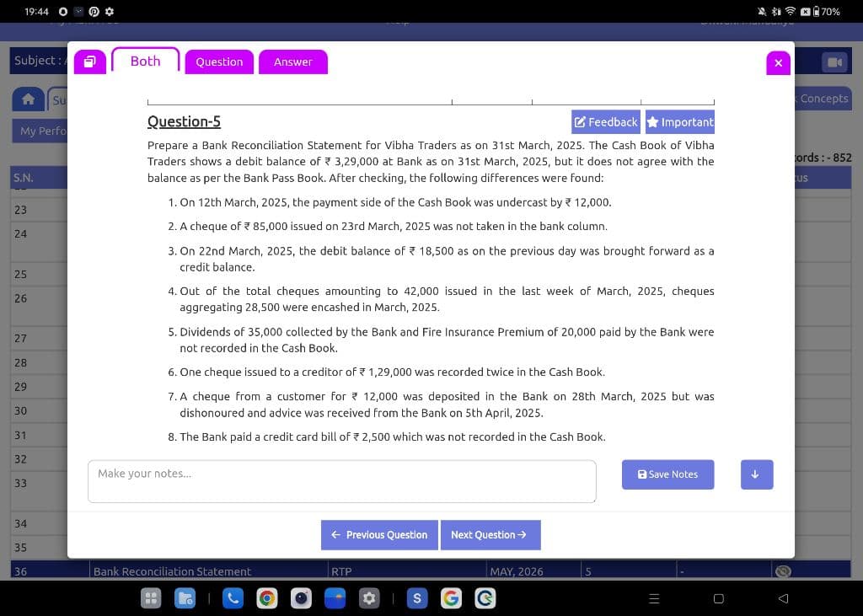Click the crossed-eye icon in row 36
Viewport: 863px width, 616px height.
click(x=783, y=571)
